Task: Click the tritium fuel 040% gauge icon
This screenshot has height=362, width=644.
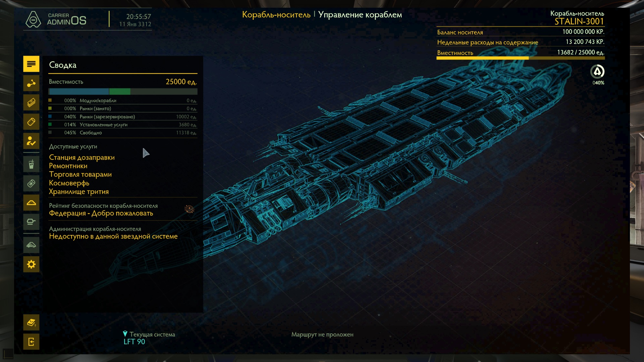Action: (597, 72)
